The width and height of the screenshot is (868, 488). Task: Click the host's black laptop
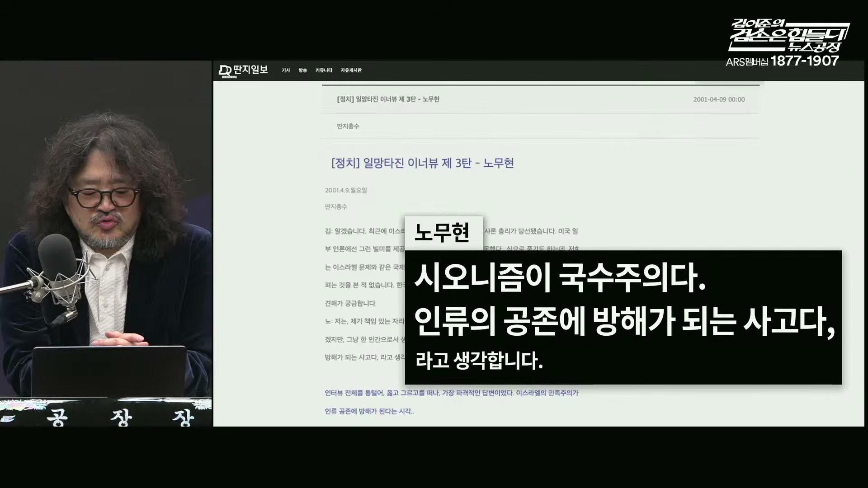point(108,371)
